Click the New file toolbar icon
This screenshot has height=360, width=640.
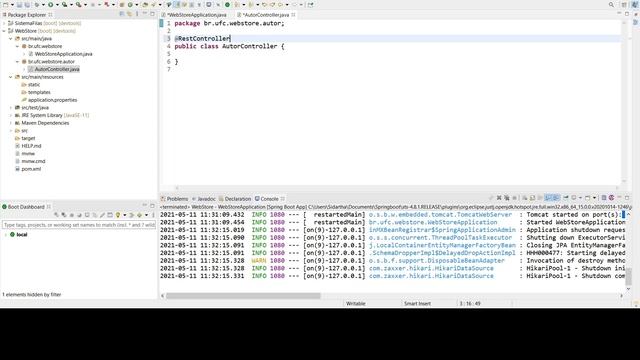(5, 4)
